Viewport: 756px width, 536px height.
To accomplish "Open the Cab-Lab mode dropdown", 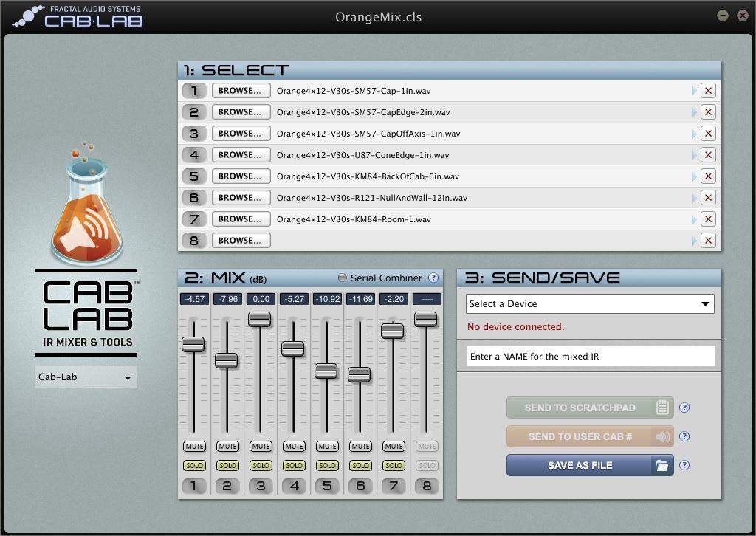I will [86, 377].
